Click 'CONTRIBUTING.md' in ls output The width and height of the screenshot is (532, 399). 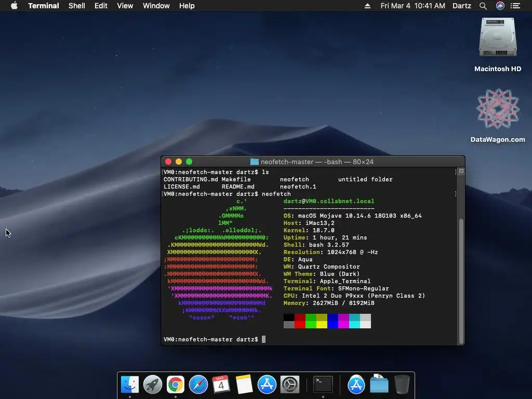click(191, 179)
